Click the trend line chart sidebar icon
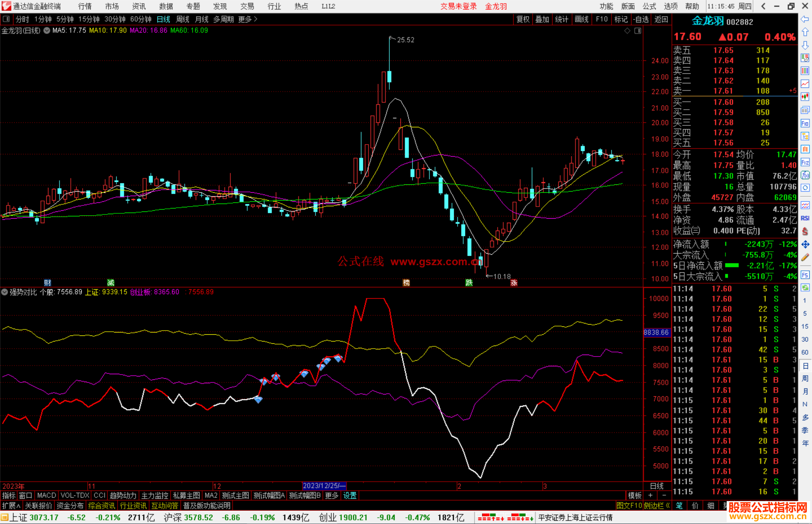 point(805,84)
